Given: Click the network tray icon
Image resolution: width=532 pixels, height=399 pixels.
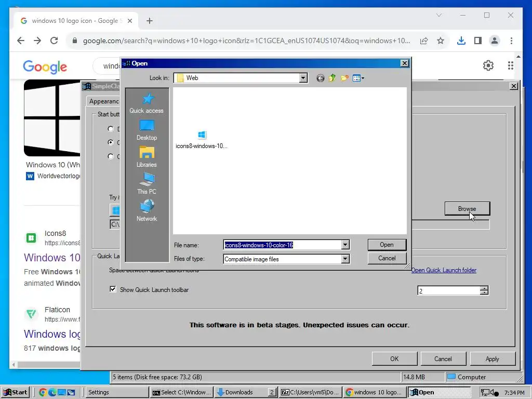Looking at the screenshot, I should click(x=485, y=393).
